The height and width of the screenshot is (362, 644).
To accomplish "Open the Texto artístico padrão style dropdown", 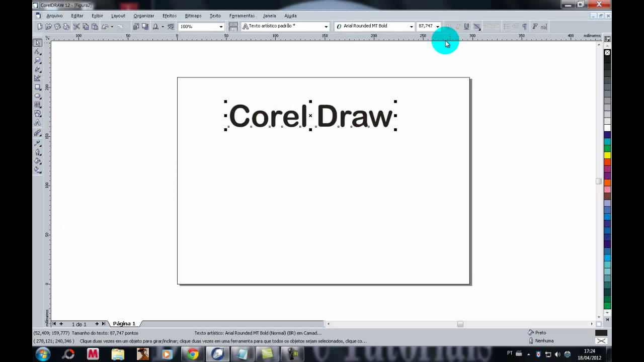I will (x=326, y=26).
